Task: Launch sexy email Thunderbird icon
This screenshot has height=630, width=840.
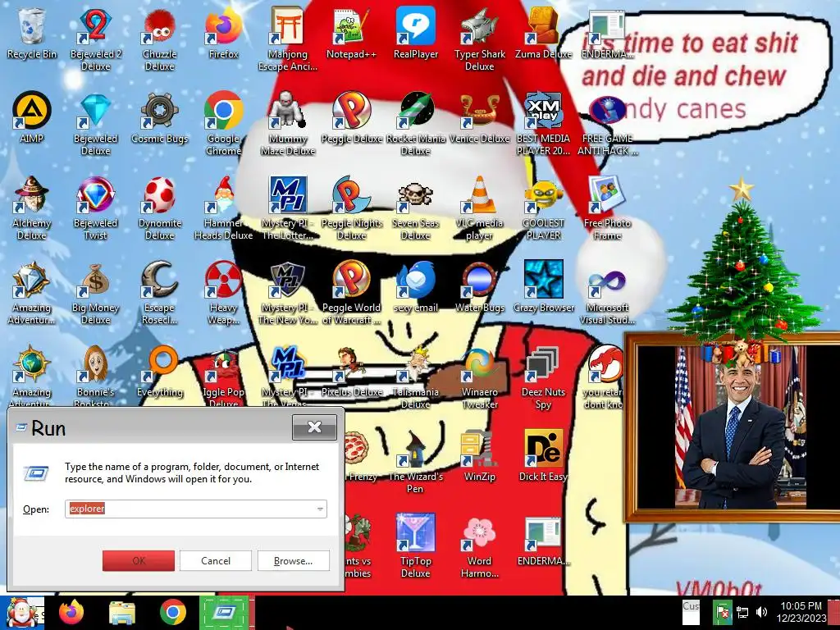Action: [416, 286]
